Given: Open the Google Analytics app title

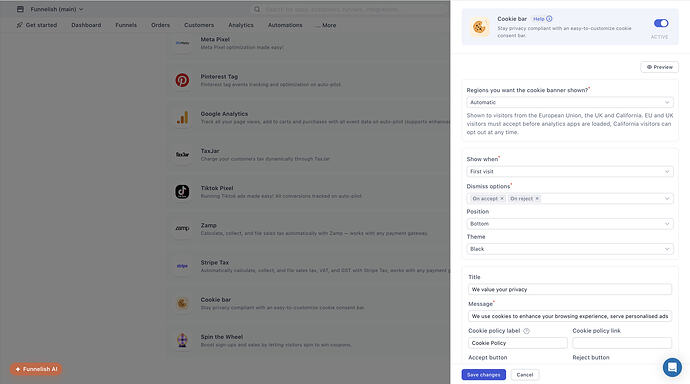Looking at the screenshot, I should point(224,113).
